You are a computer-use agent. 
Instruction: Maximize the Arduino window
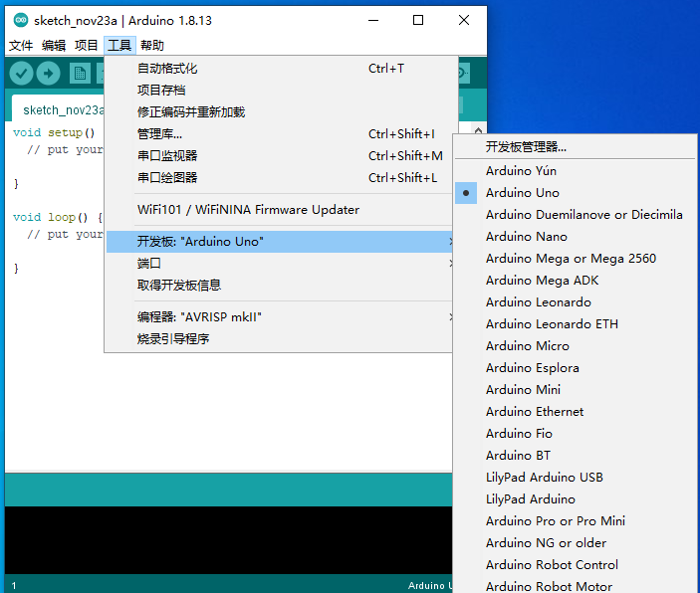coord(418,20)
